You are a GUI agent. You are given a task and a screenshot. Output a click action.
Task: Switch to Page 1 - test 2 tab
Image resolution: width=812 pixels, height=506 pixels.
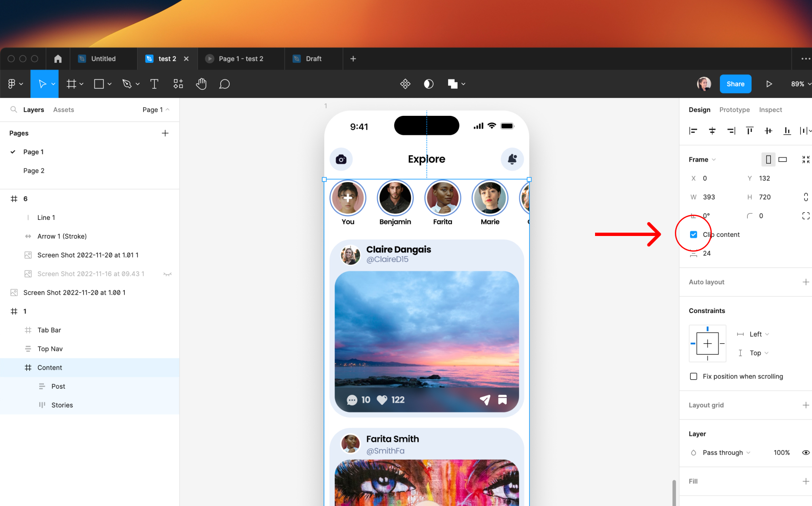[241, 59]
